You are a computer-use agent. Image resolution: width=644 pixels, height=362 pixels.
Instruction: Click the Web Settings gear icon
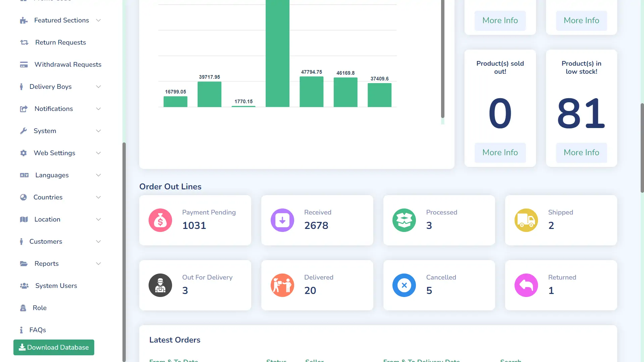coord(23,153)
